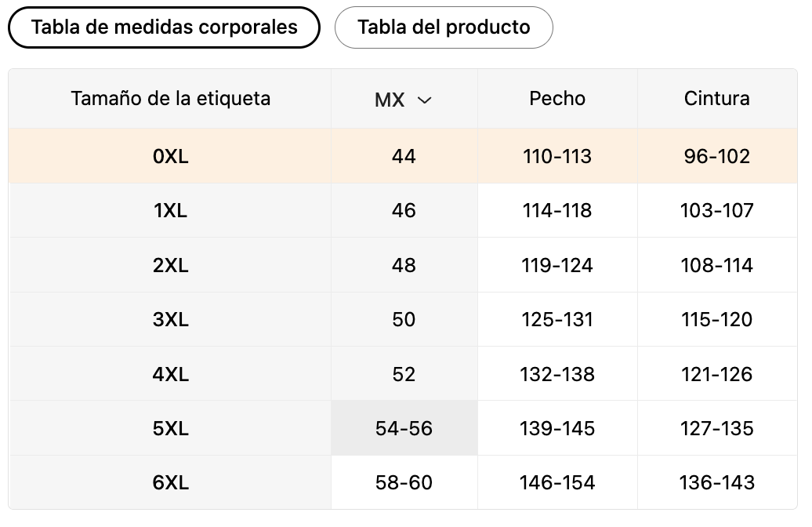Click the Cintura column header
The height and width of the screenshot is (527, 812).
(x=716, y=99)
